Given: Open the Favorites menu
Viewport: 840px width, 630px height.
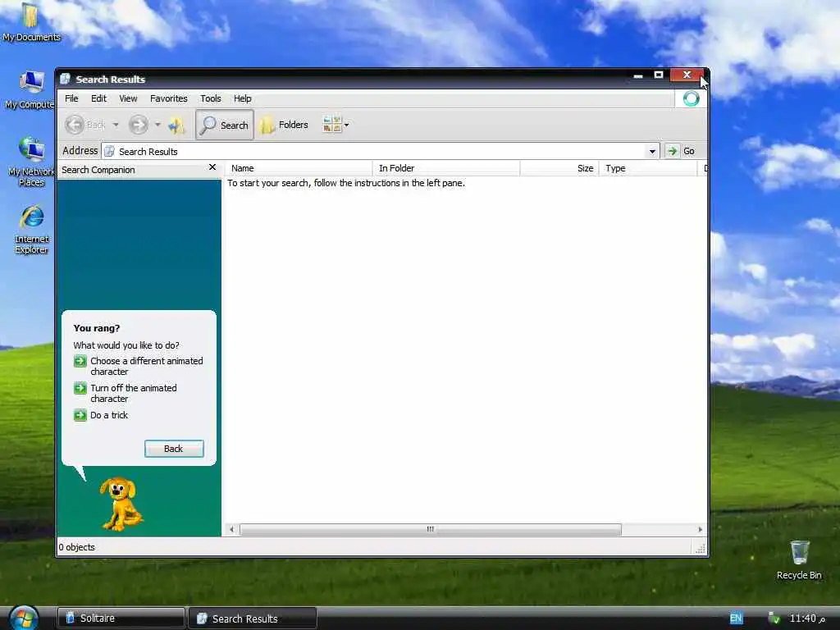Looking at the screenshot, I should click(169, 98).
